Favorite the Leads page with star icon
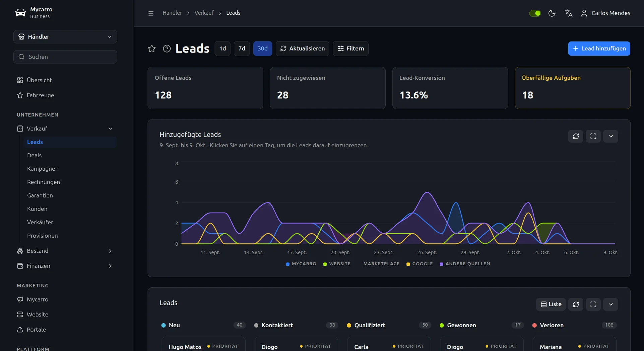 [152, 49]
